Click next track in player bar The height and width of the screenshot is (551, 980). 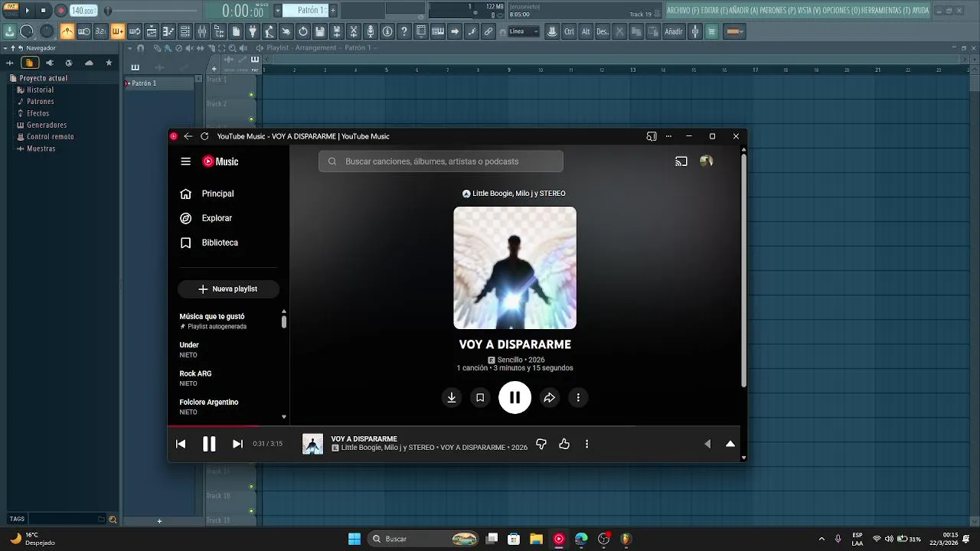pos(237,444)
